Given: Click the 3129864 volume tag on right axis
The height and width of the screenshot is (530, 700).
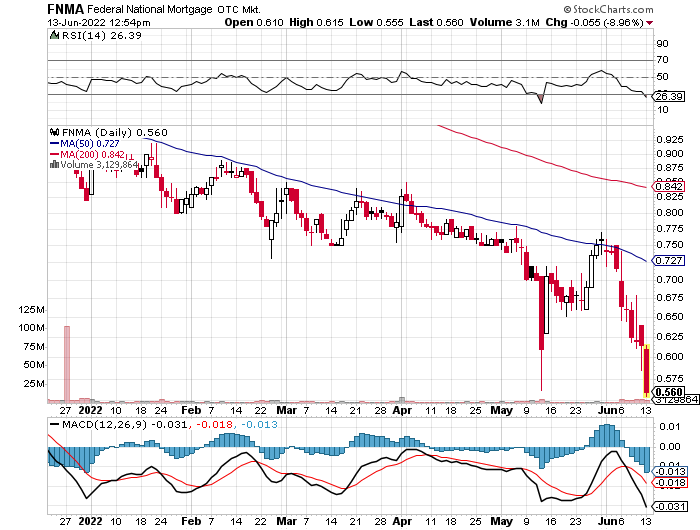Looking at the screenshot, I should coord(676,400).
